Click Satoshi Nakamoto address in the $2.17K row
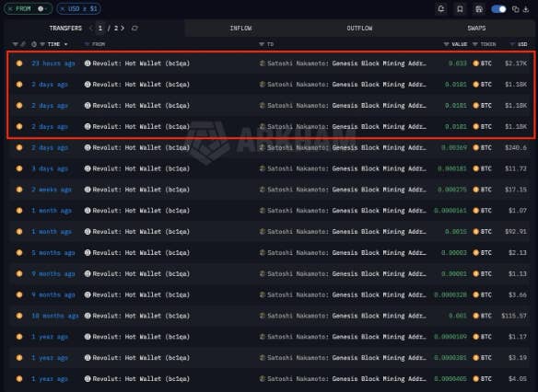This screenshot has width=538, height=392. [x=347, y=63]
